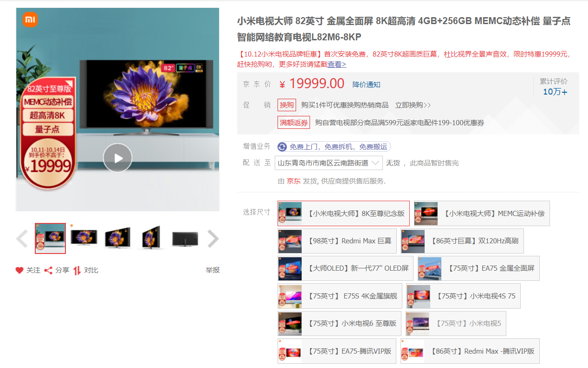Image resolution: width=588 pixels, height=368 pixels.
Task: Select 【75英寸】小米电视5 option
Action: tap(456, 324)
